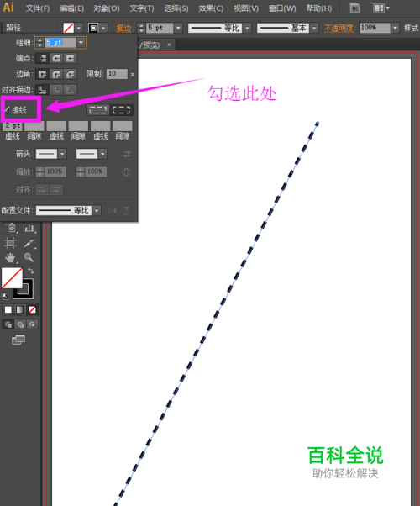Close the document tab
Viewport: 420px width, 506px height.
(169, 45)
